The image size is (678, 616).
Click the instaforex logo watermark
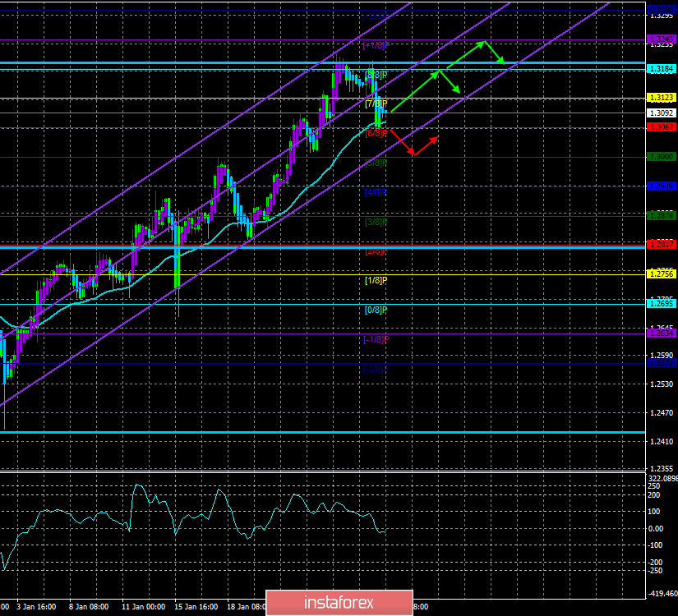pyautogui.click(x=339, y=602)
